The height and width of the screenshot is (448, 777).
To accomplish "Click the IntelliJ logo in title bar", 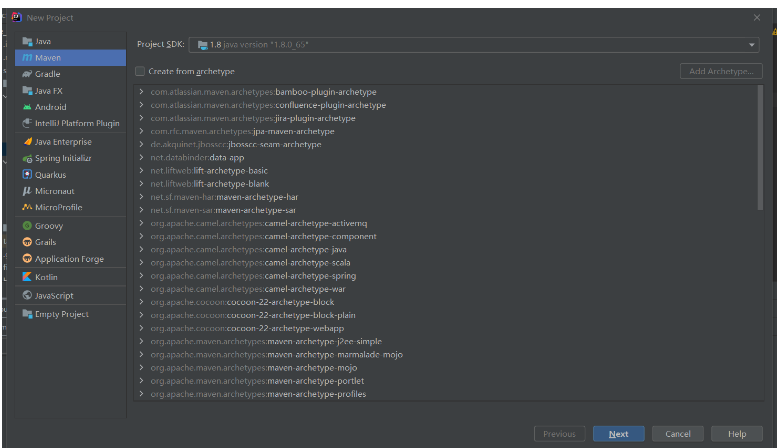I will [16, 17].
